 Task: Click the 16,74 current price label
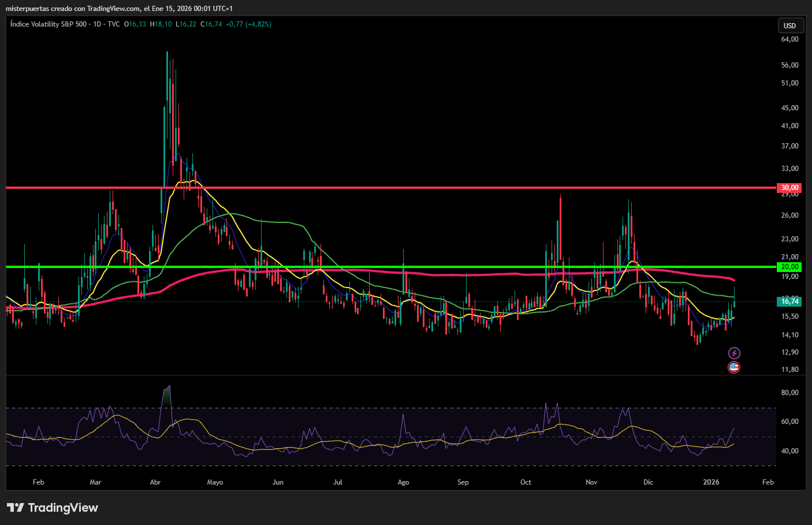click(x=789, y=301)
